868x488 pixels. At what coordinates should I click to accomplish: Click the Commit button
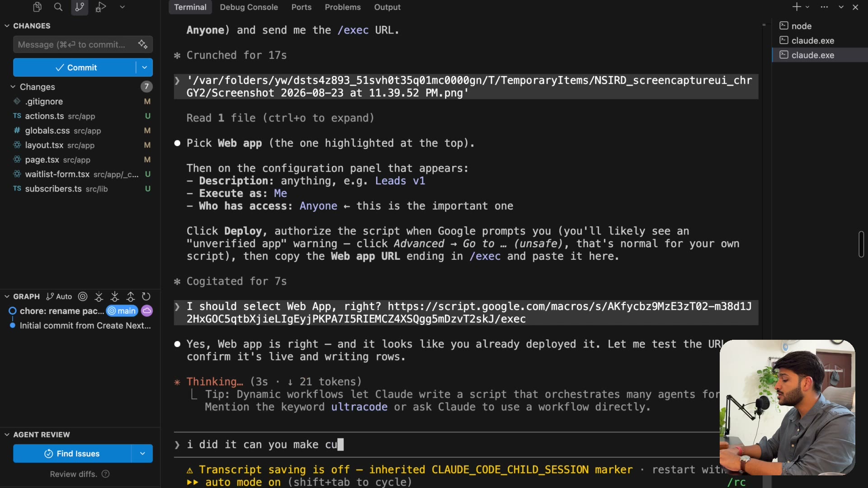coord(75,67)
